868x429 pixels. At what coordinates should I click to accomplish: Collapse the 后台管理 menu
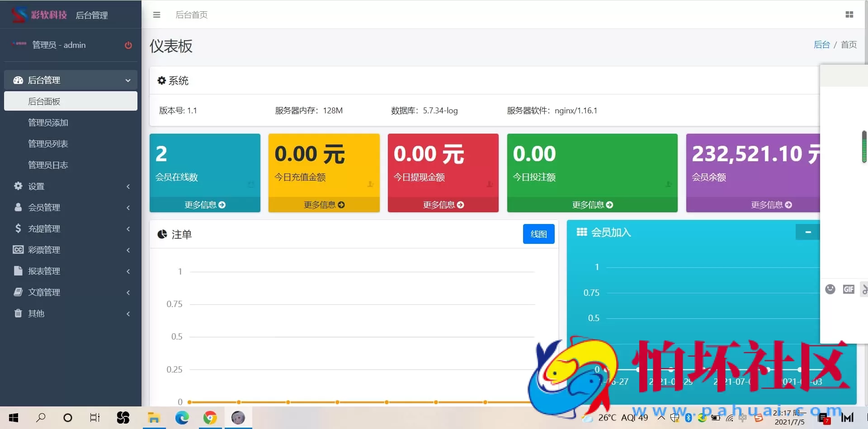[x=43, y=80]
